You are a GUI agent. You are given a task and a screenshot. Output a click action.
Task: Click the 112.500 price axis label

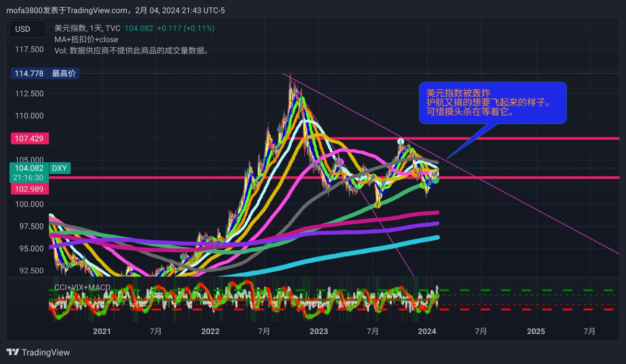click(x=30, y=93)
